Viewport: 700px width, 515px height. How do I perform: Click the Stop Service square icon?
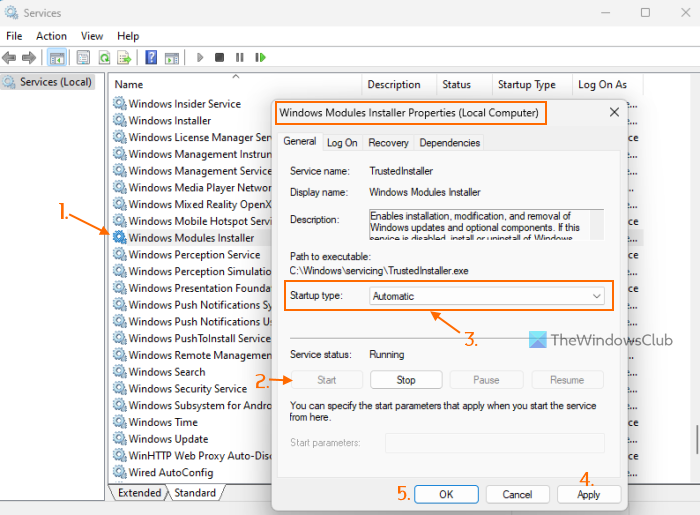pos(219,58)
